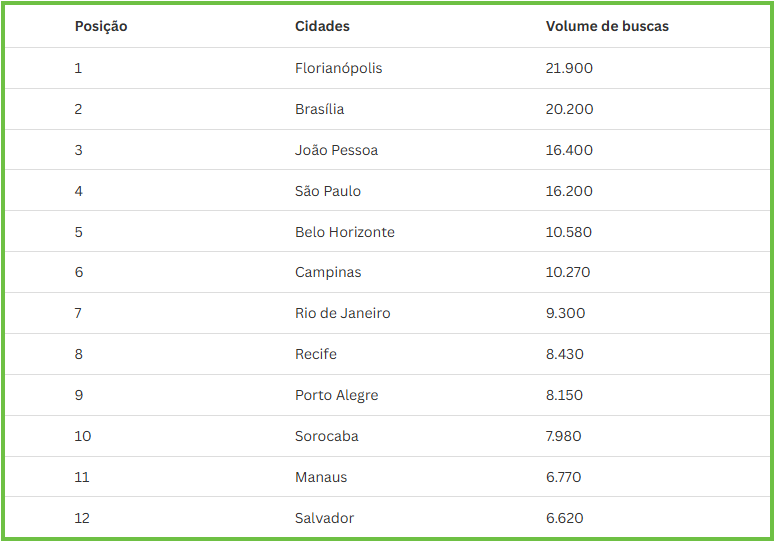Select the 6.620 search volume value
This screenshot has width=776, height=543.
pos(564,518)
